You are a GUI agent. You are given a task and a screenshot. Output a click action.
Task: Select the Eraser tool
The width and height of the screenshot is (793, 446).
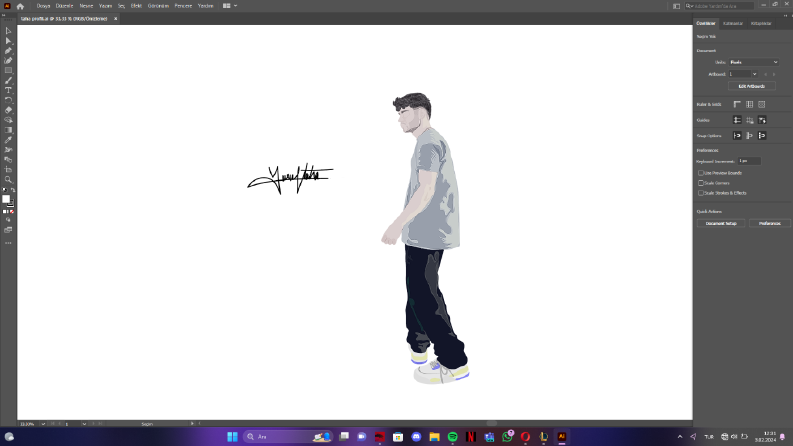(x=8, y=110)
